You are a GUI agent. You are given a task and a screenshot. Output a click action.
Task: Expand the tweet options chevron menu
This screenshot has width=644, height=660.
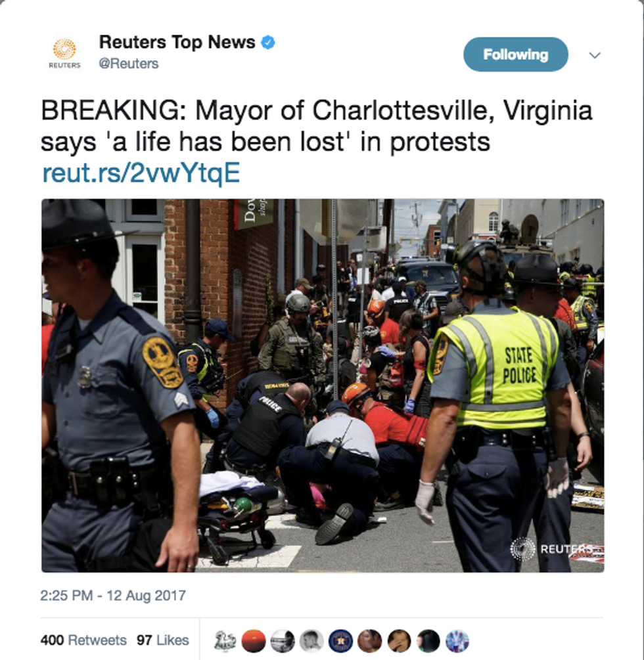(594, 55)
